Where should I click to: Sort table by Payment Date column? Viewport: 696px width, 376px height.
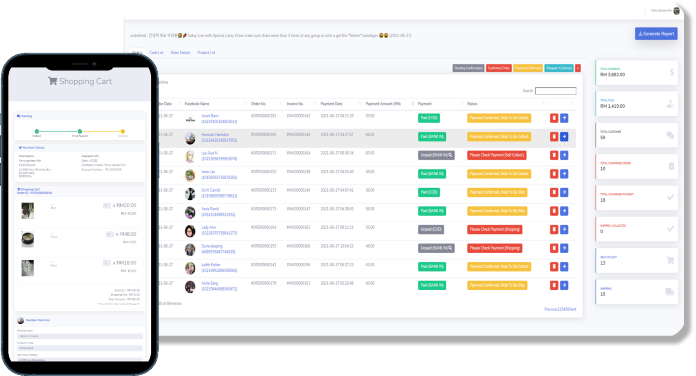point(332,104)
